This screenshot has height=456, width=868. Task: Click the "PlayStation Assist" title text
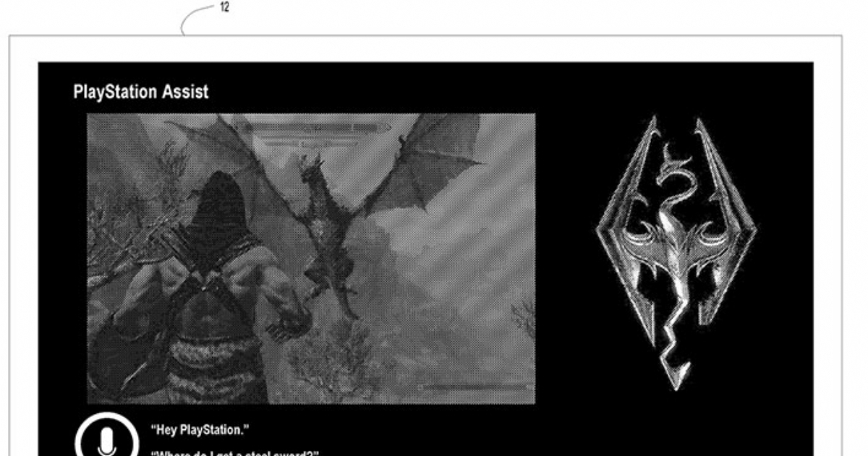click(141, 93)
